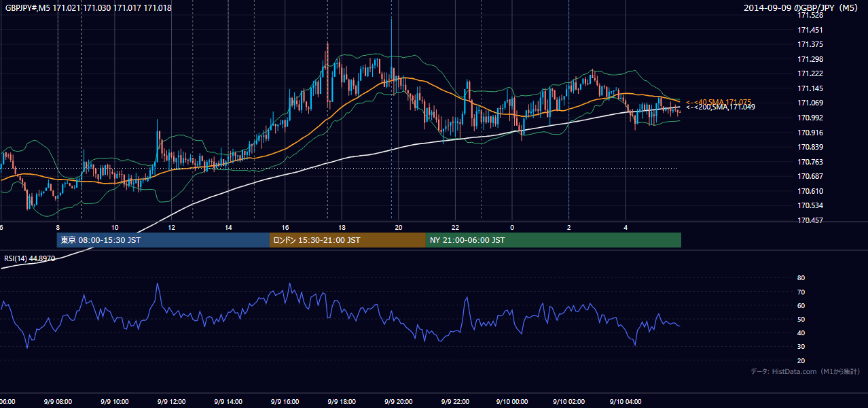Click hour 14 on the price chart time axis
The width and height of the screenshot is (868, 408).
(x=228, y=228)
